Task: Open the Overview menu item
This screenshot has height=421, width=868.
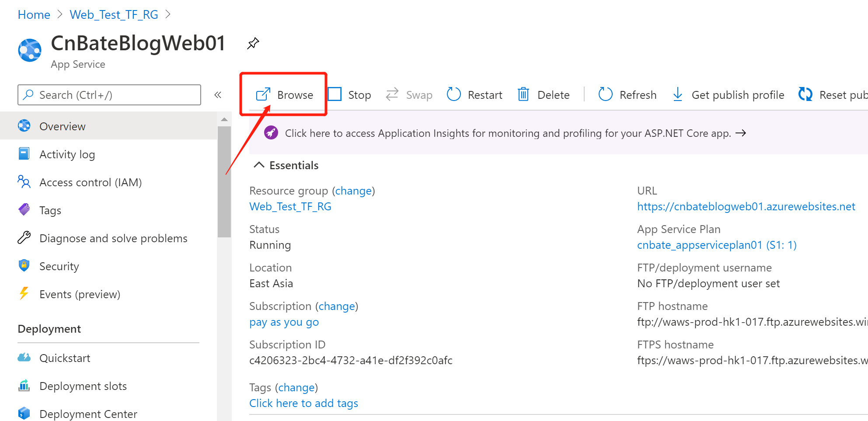Action: click(x=108, y=126)
